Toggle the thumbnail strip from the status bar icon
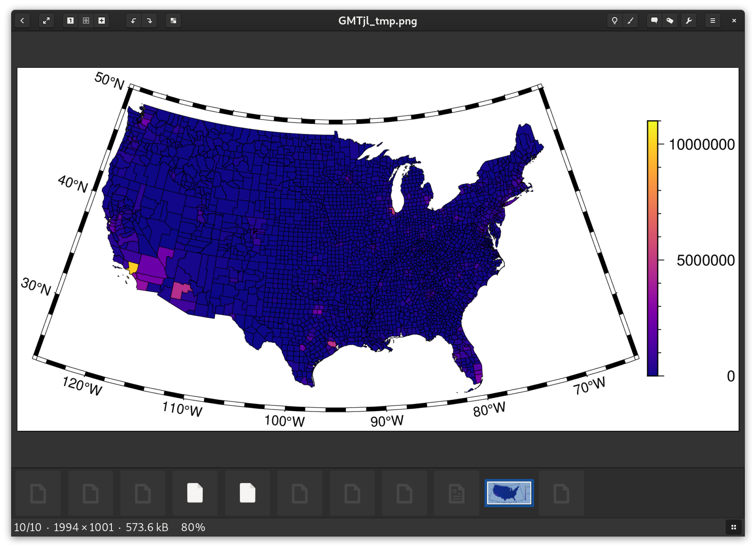Image resolution: width=756 pixels, height=549 pixels. pos(734,527)
